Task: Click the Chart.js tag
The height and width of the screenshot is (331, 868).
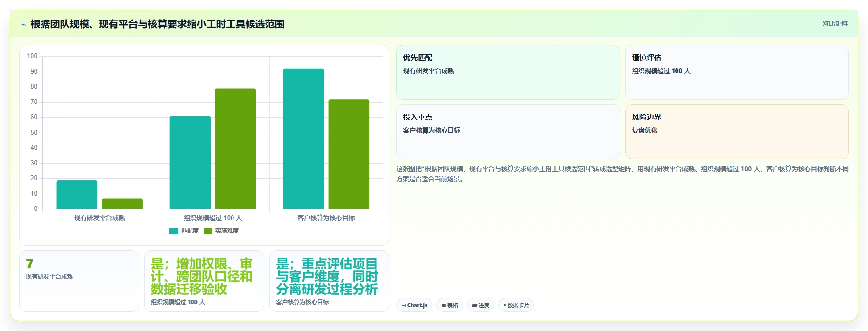Action: pyautogui.click(x=414, y=305)
